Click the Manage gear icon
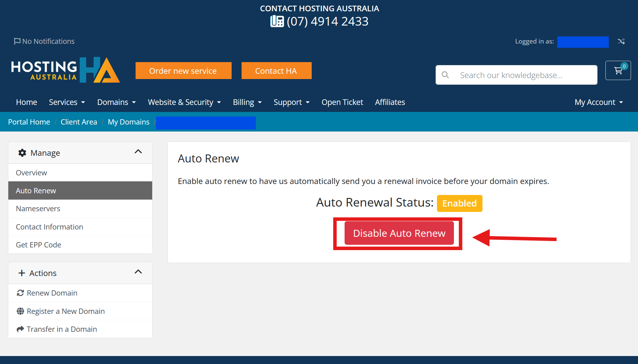 22,153
